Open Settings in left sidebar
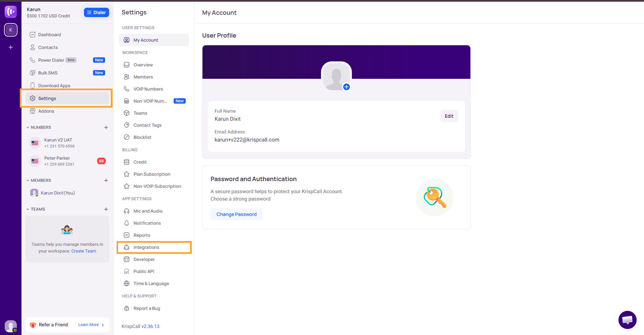The height and width of the screenshot is (335, 644). [x=67, y=98]
